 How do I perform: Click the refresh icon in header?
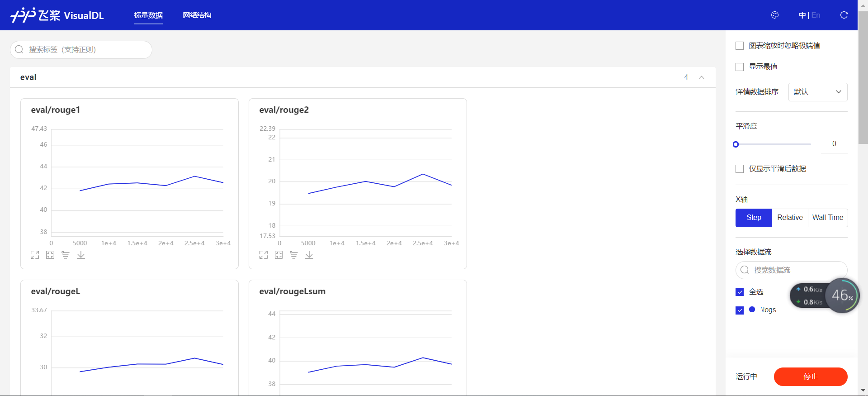(844, 15)
